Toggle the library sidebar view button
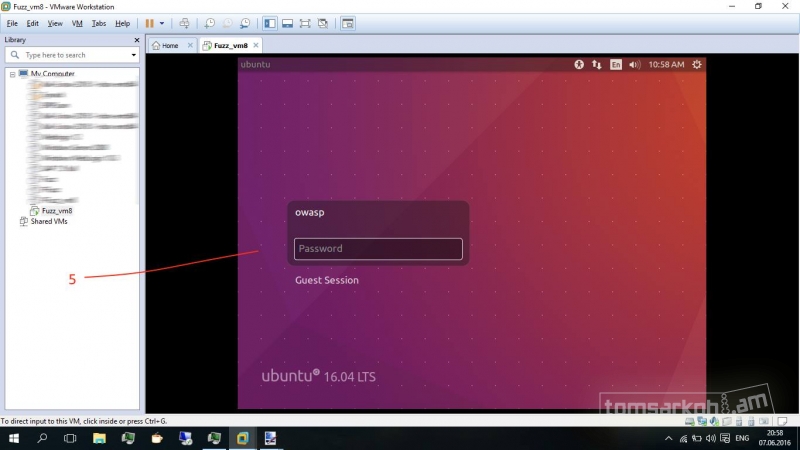 (x=270, y=23)
